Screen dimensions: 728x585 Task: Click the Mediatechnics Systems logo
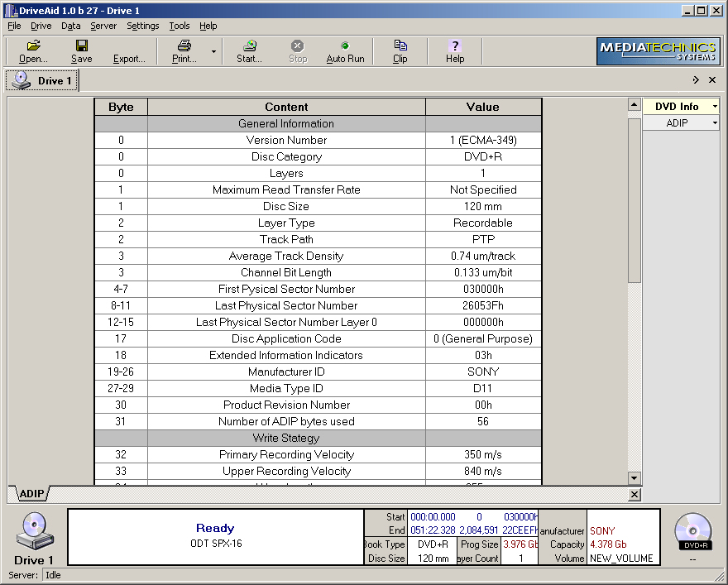tap(658, 51)
